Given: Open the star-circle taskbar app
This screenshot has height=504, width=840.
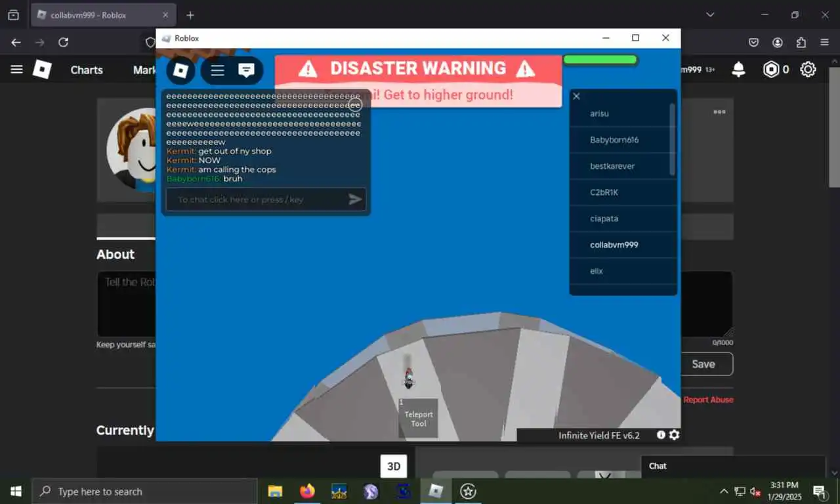Looking at the screenshot, I should pos(468,491).
